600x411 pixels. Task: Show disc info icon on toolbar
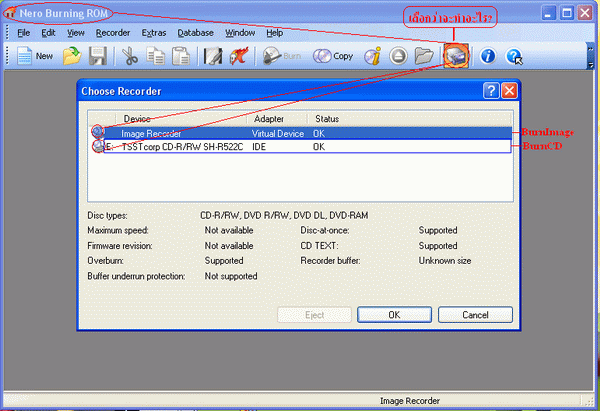372,56
